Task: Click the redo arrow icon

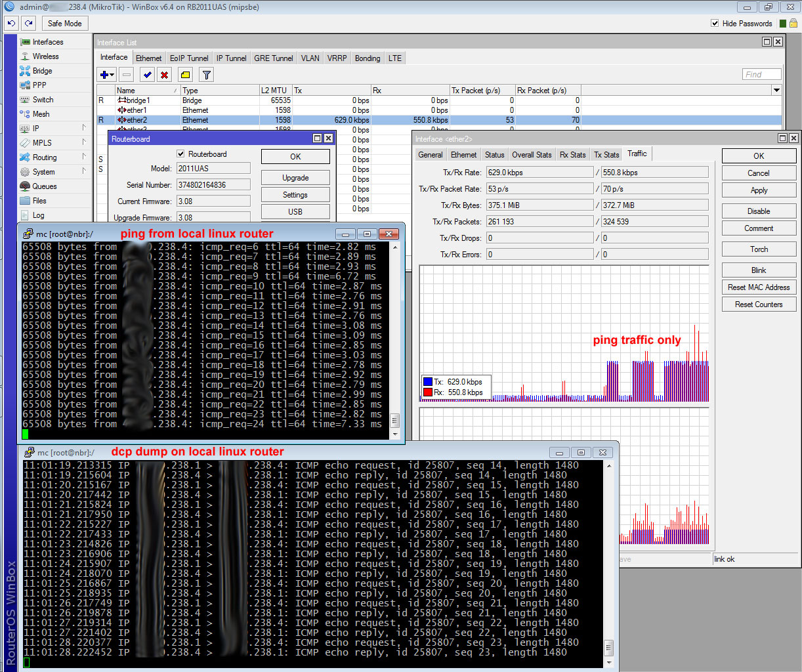Action: tap(28, 23)
